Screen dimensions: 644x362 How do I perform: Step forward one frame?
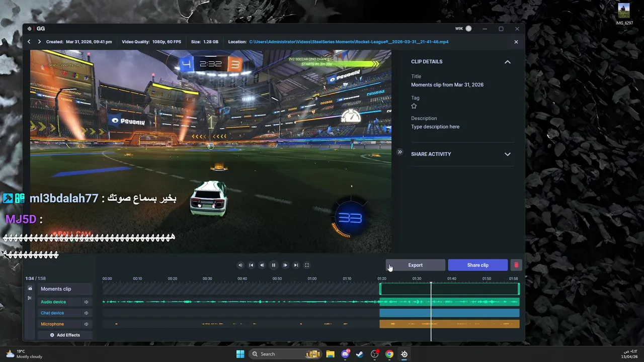[x=285, y=265]
